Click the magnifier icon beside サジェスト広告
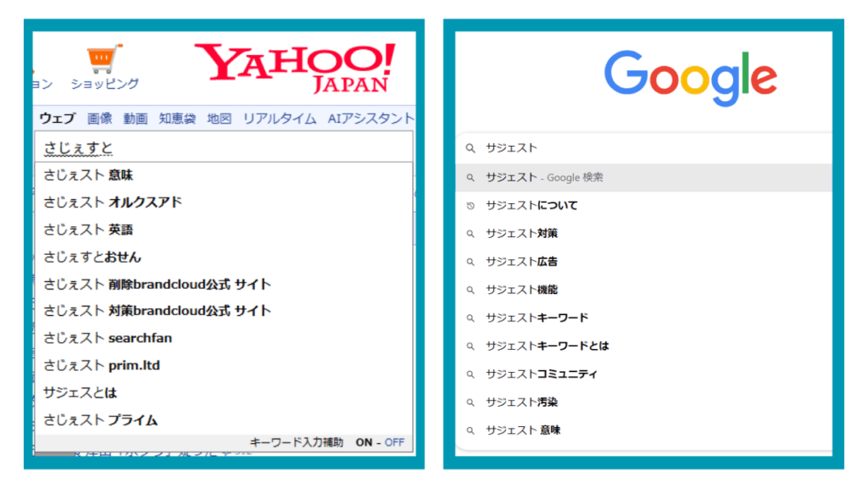This screenshot has width=868, height=488. tap(471, 261)
